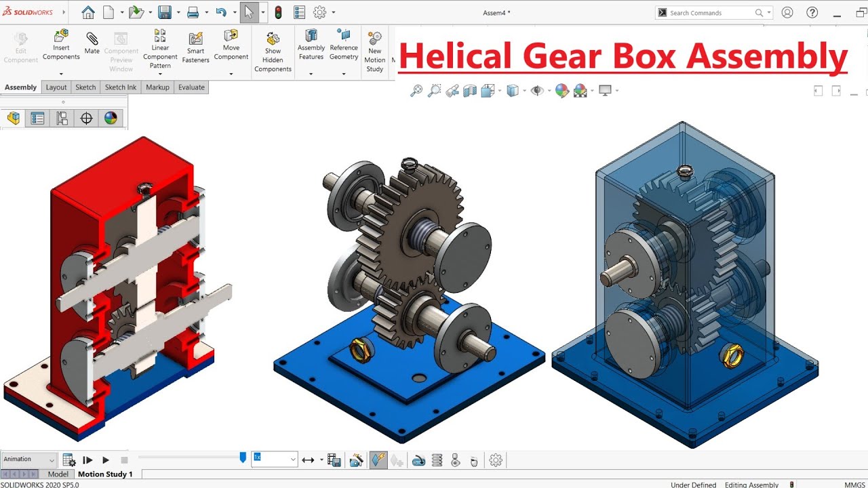Open the ConfigurationManager tab icon
This screenshot has width=868, height=488.
point(62,119)
